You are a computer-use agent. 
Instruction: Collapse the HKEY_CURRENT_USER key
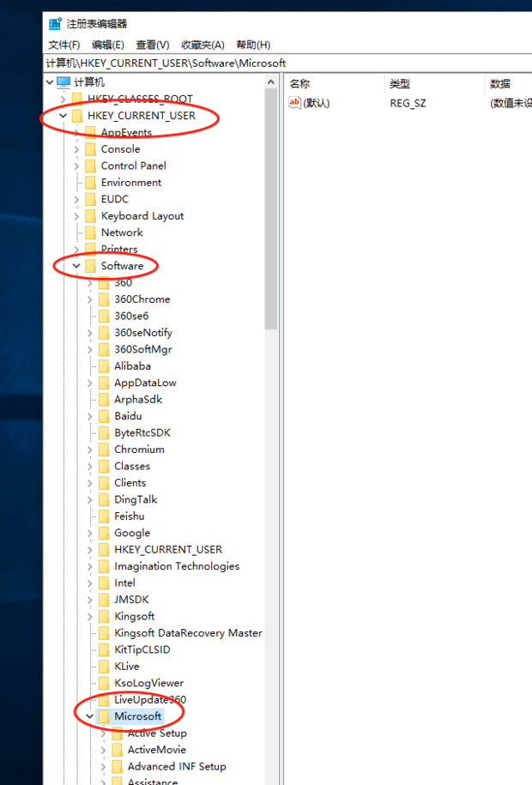pyautogui.click(x=63, y=116)
